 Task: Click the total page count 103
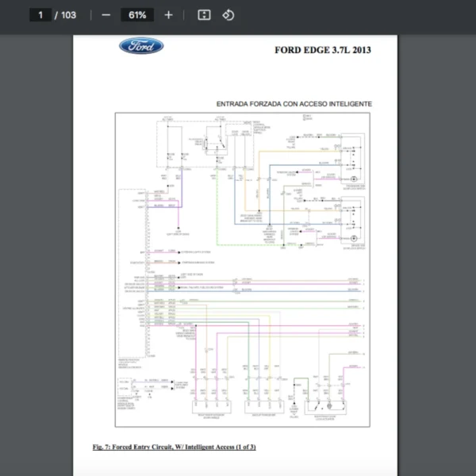68,15
